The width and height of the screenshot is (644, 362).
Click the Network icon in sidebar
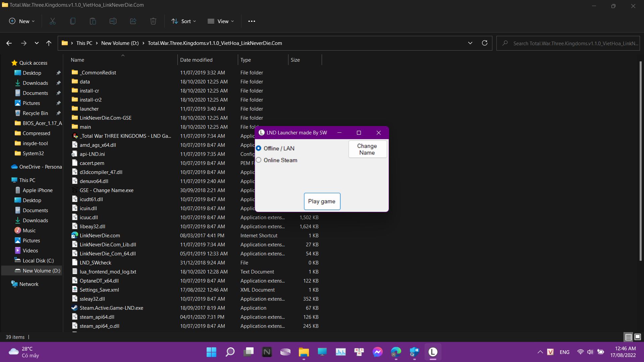click(29, 284)
